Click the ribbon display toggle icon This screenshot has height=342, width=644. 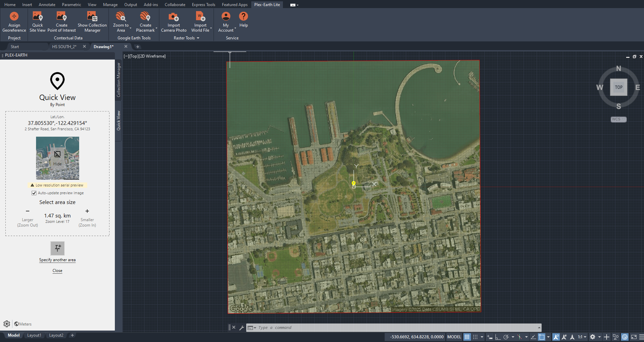pos(293,5)
